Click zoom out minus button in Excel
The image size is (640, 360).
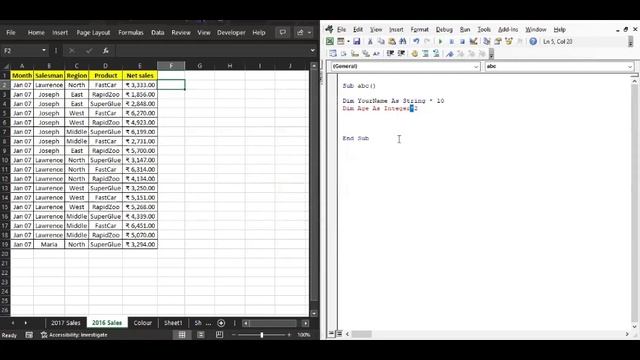(x=234, y=335)
